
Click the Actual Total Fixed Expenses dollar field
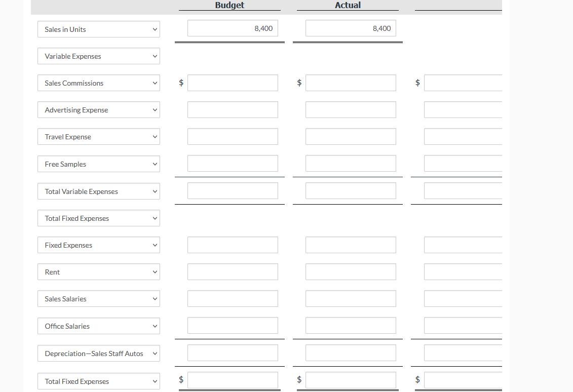tap(351, 379)
